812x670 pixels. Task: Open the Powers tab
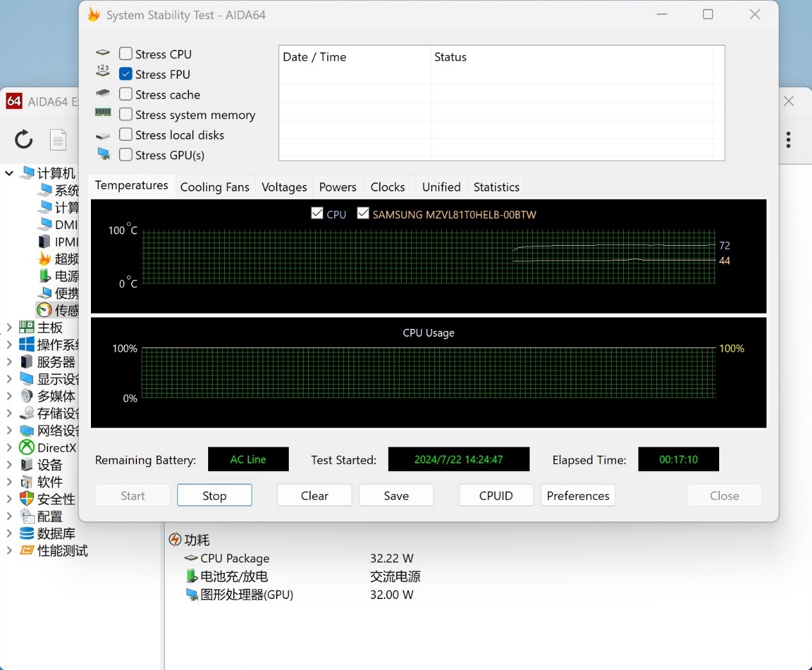point(337,187)
